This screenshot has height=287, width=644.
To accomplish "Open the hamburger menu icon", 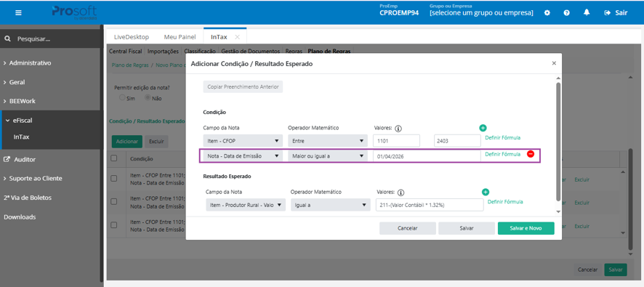I will 18,12.
